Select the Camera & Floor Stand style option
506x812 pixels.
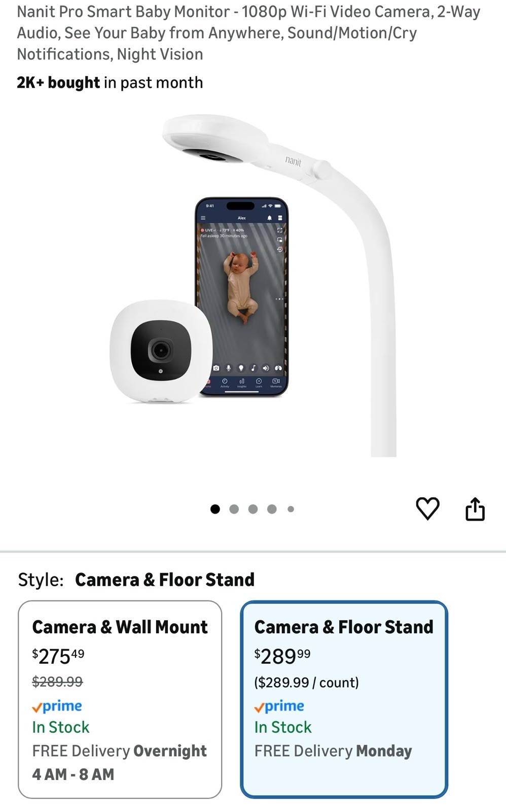[x=344, y=699]
